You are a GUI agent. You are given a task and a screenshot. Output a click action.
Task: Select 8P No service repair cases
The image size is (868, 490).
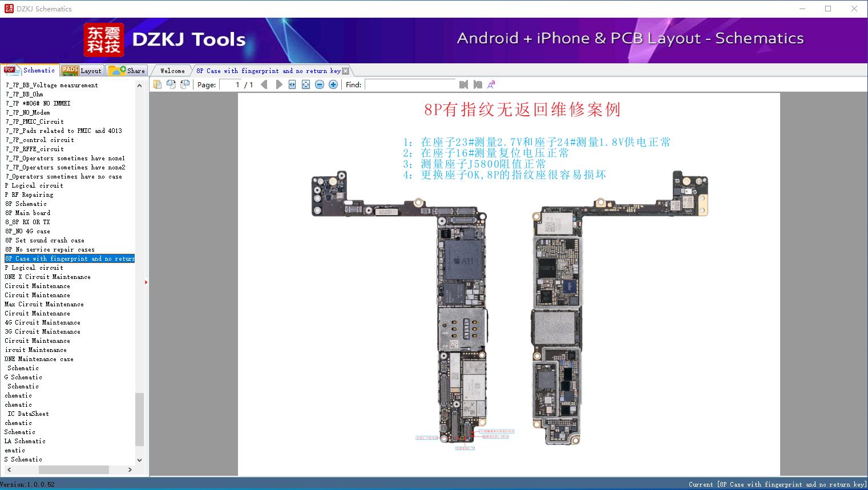point(50,249)
